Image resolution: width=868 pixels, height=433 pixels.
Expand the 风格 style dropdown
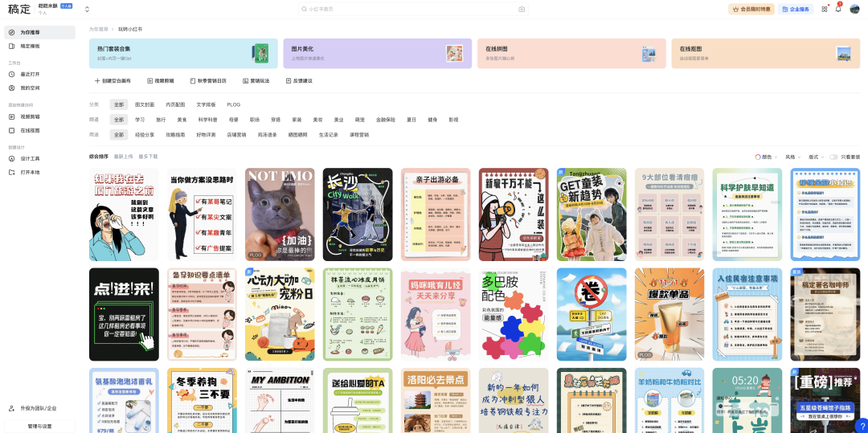click(792, 157)
